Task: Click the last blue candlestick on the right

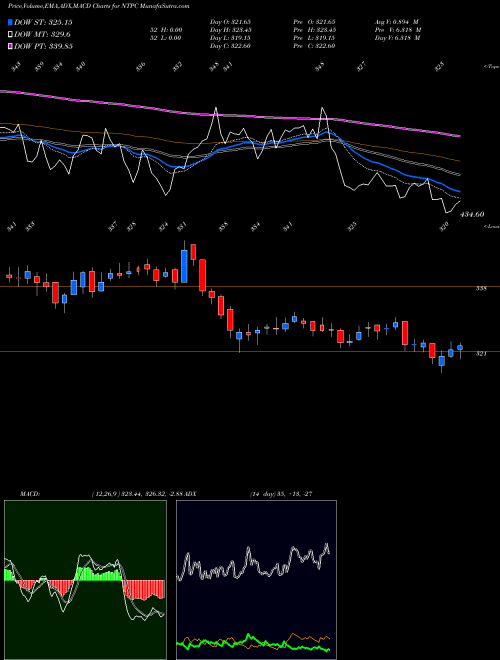Action: pos(460,348)
